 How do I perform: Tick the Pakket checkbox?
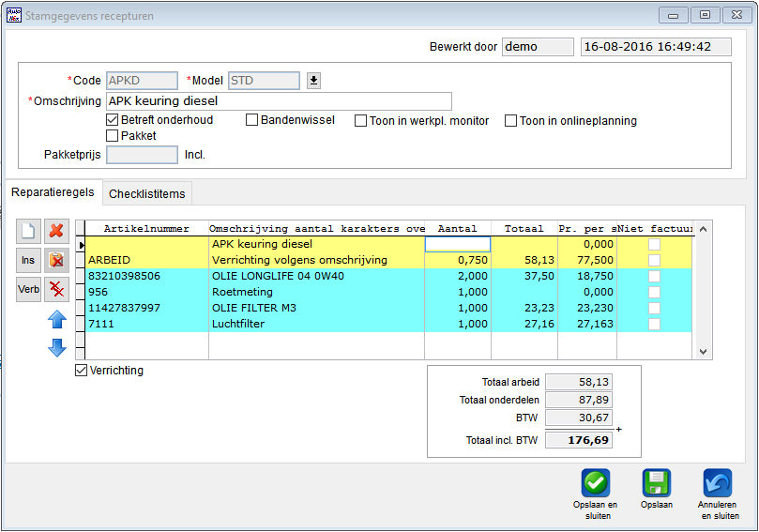112,135
